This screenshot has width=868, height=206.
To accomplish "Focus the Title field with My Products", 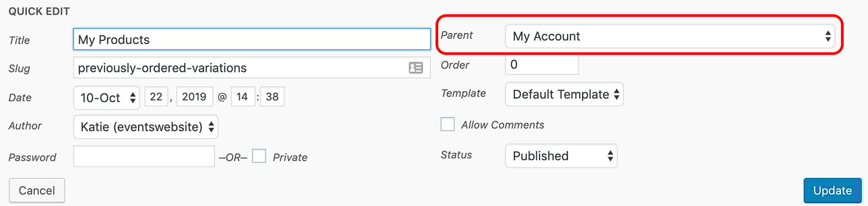I will [252, 40].
